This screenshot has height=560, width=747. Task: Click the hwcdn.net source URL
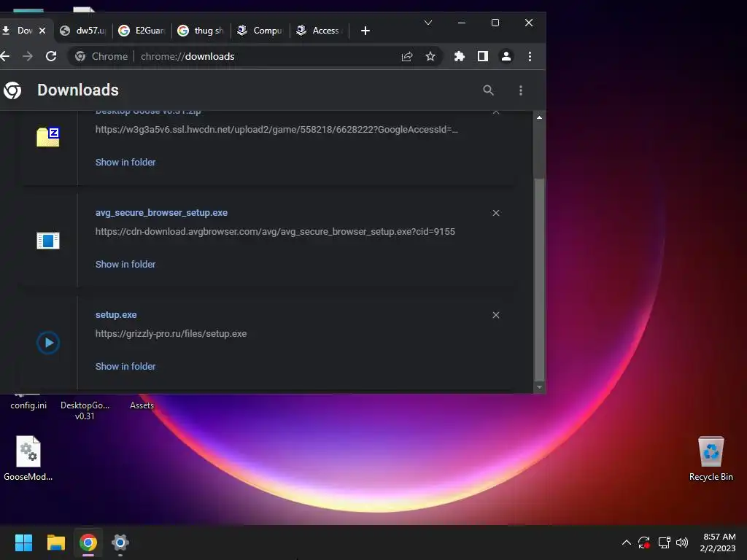(x=276, y=130)
